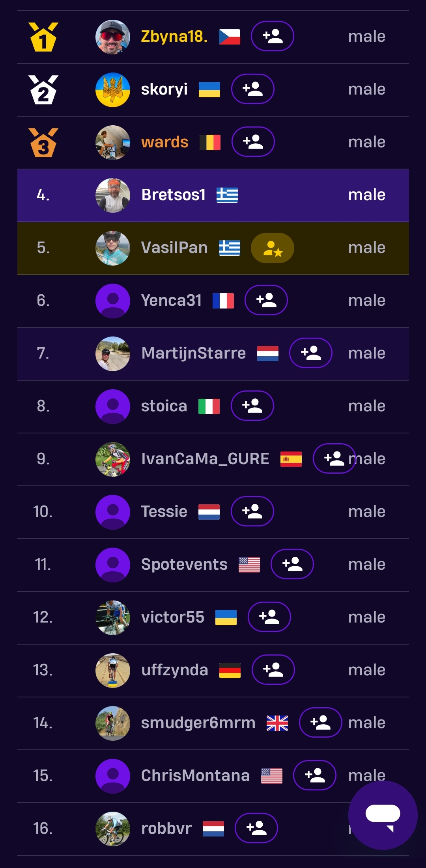View Zbyna18.'s avatar photo
The image size is (426, 868).
113,37
